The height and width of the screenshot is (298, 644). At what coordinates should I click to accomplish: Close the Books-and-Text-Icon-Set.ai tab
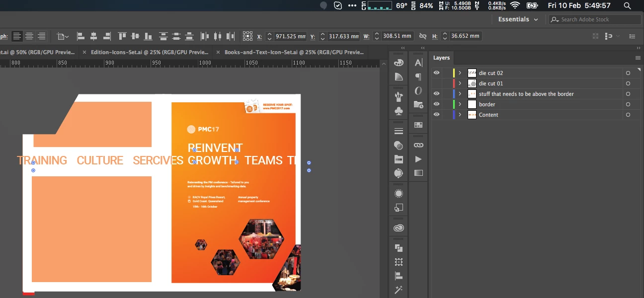coord(218,52)
